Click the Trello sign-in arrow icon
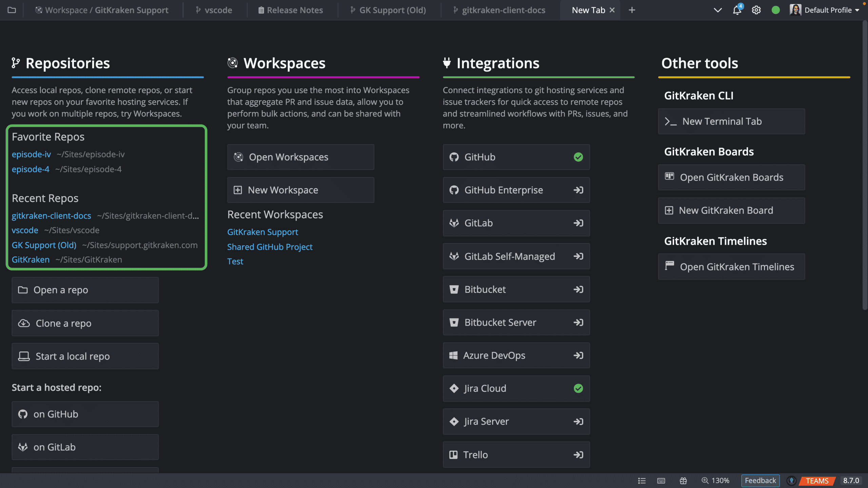This screenshot has width=868, height=488. (578, 455)
